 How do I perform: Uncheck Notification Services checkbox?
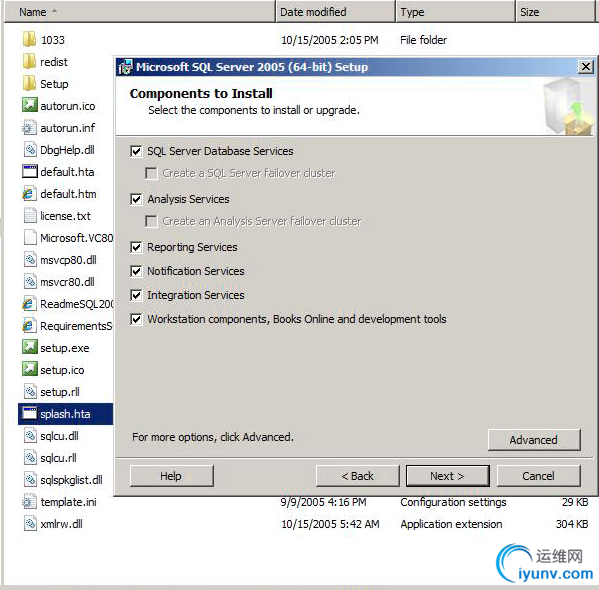tap(136, 271)
